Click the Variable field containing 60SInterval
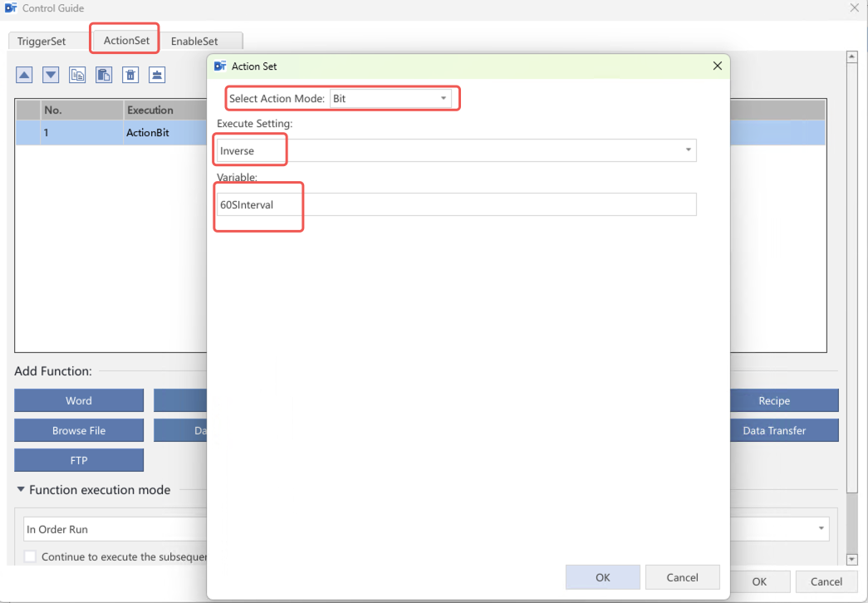868x603 pixels. [x=455, y=204]
